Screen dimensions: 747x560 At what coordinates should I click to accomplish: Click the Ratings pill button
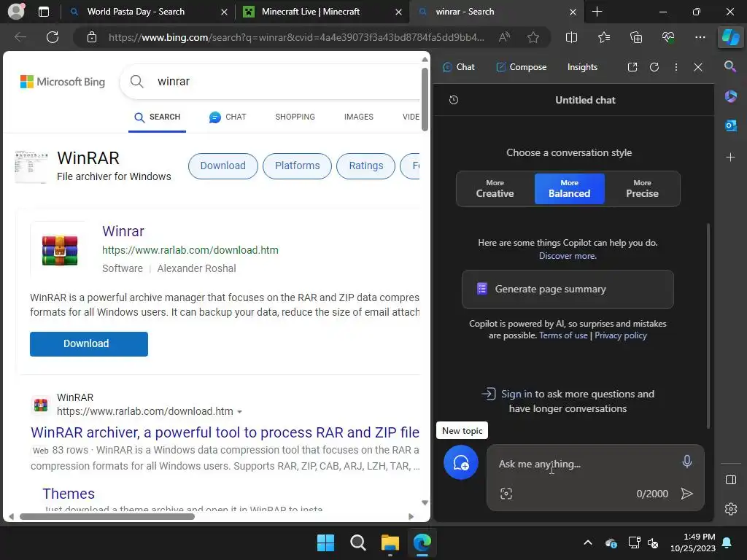click(x=366, y=166)
